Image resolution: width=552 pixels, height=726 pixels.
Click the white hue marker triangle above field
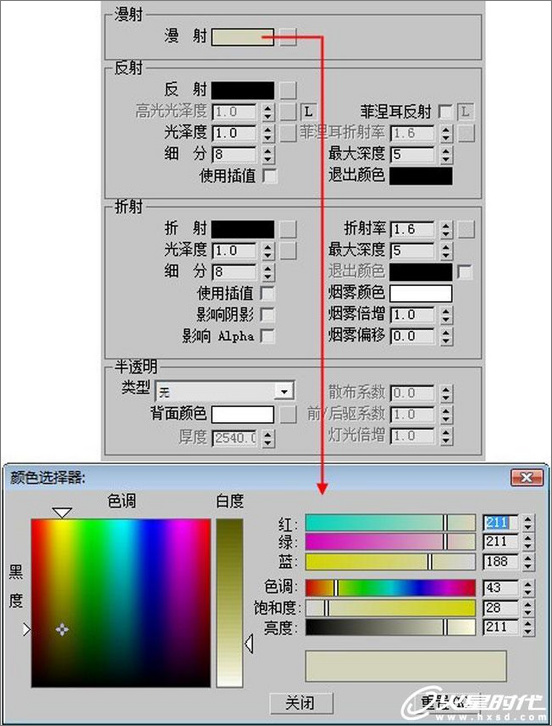[x=62, y=513]
